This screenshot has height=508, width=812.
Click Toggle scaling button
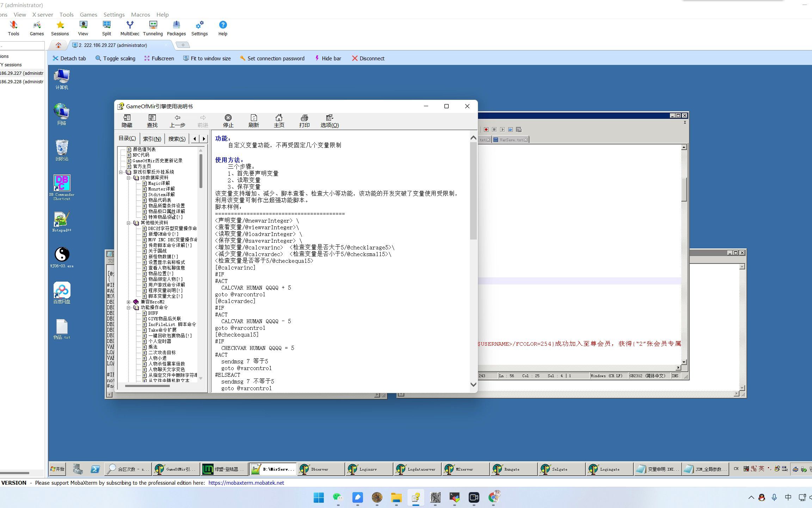click(115, 59)
